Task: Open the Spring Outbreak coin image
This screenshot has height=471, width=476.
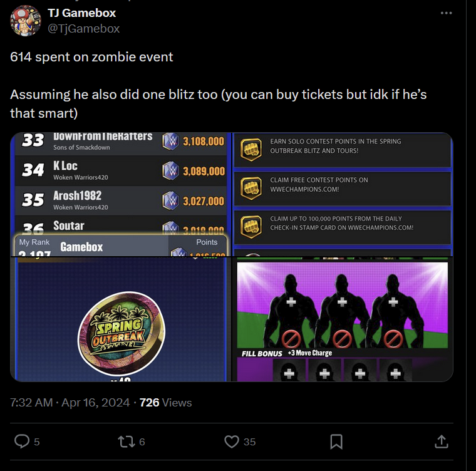Action: point(119,319)
